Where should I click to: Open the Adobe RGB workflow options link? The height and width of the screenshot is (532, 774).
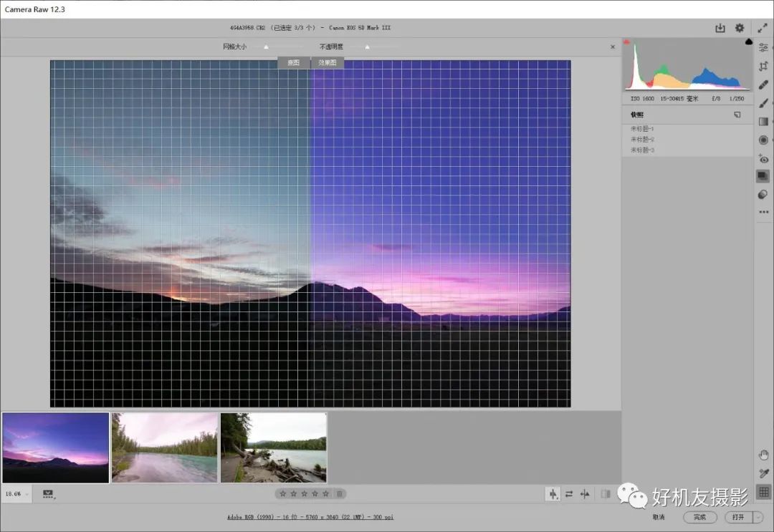(310, 517)
